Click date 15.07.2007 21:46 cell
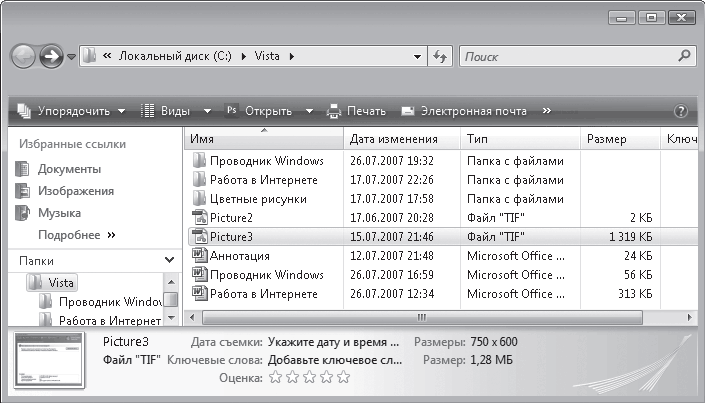 coord(392,237)
